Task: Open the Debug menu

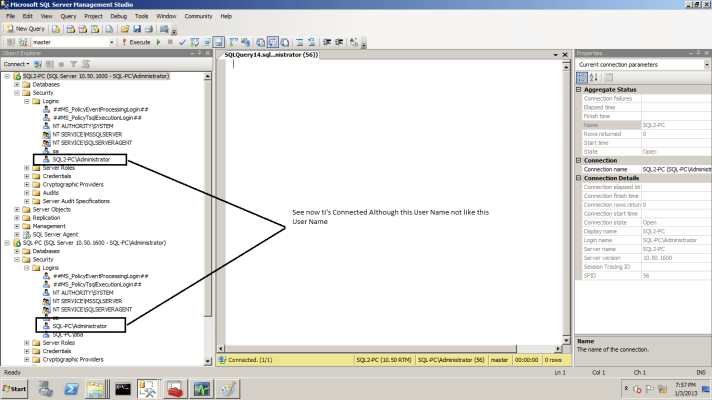Action: point(119,16)
